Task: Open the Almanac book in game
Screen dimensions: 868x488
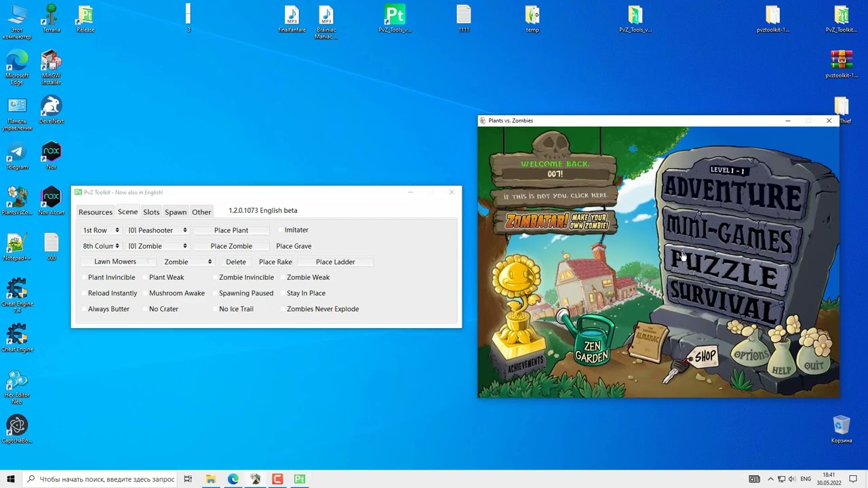Action: tap(648, 341)
